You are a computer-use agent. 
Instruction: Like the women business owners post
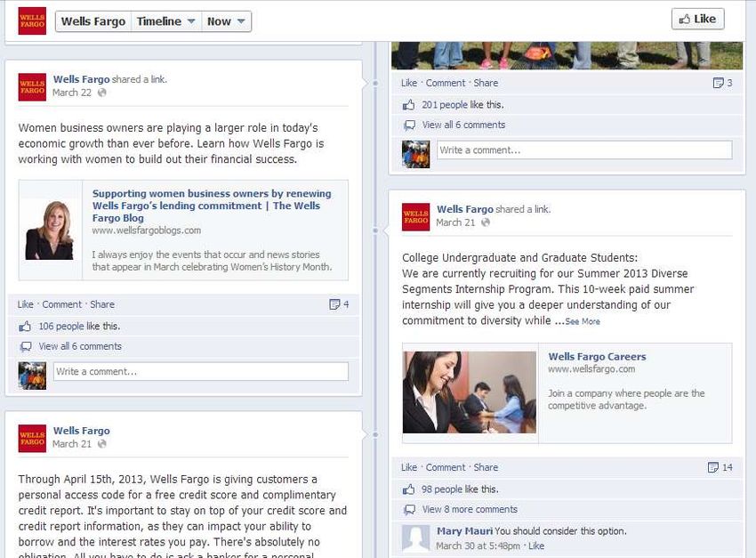[x=26, y=304]
